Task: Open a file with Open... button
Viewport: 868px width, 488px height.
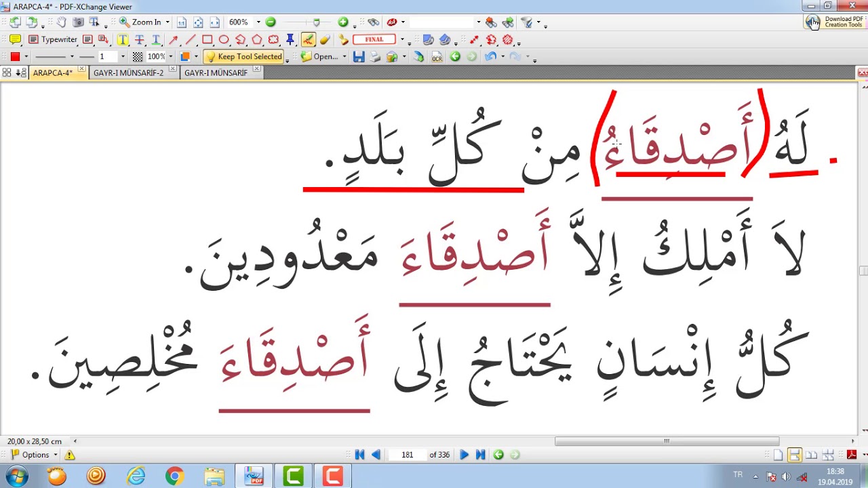Action: point(319,57)
